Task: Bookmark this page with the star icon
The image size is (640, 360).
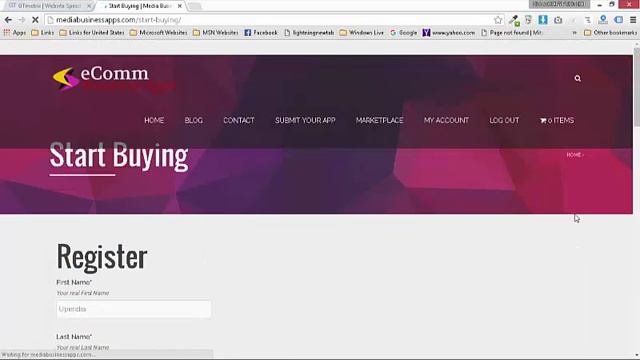Action: tap(498, 20)
